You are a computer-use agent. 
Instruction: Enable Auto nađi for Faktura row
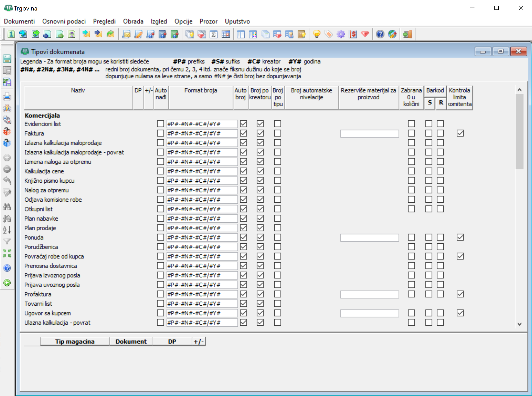pos(160,133)
